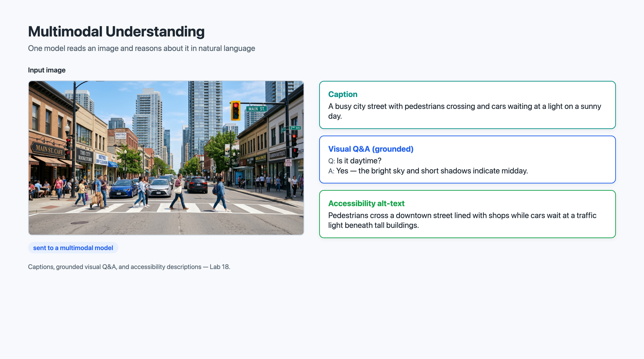
Task: Click the footer text mentioning Lab 18
Action: click(x=129, y=267)
